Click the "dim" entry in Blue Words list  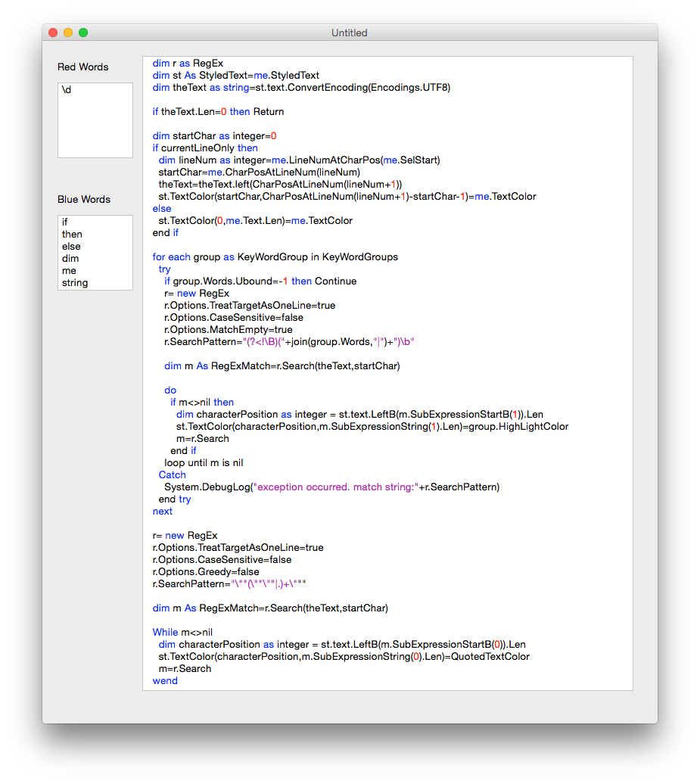coord(70,259)
